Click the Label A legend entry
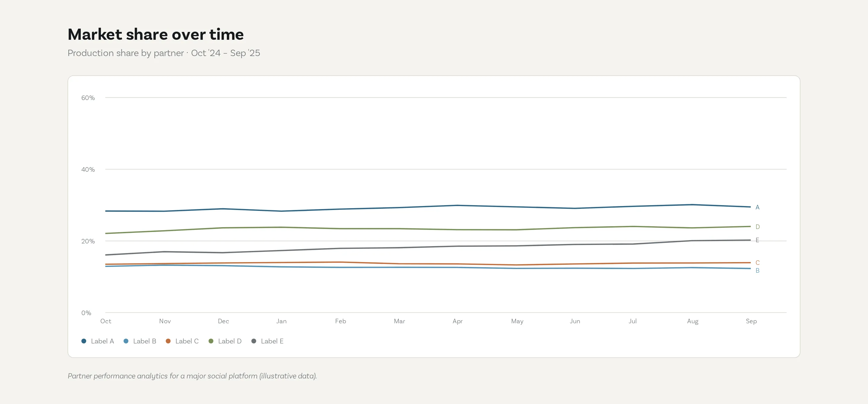Image resolution: width=868 pixels, height=404 pixels. [98, 341]
